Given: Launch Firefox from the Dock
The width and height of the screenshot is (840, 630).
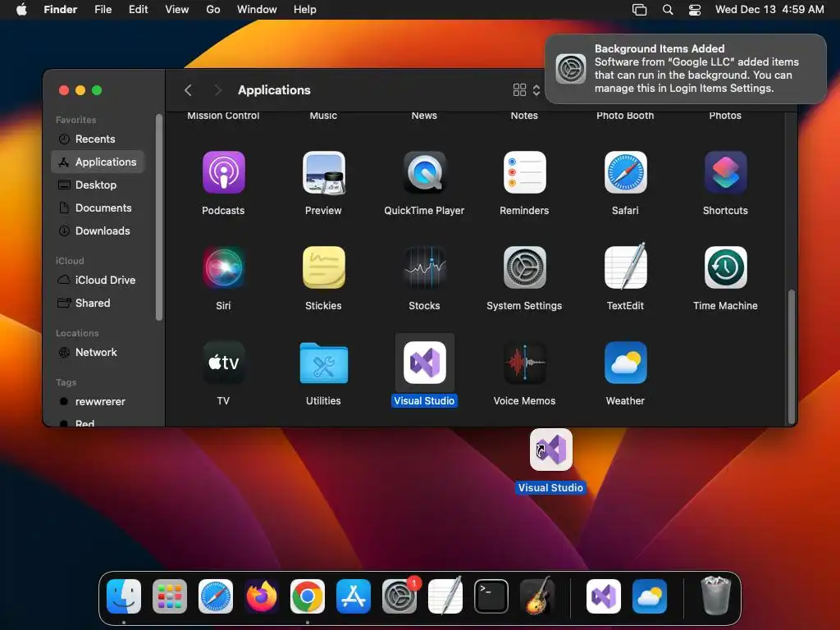Looking at the screenshot, I should pos(262,596).
